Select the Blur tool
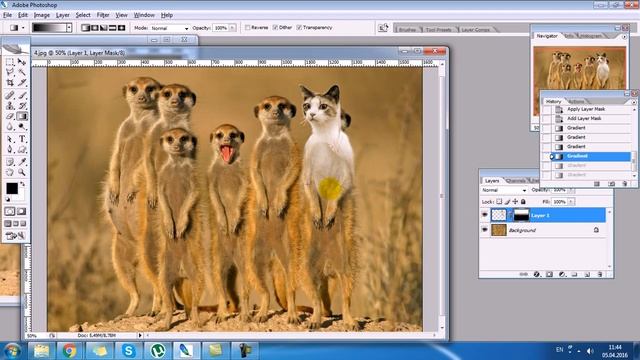Screen dimensions: 640x360 tap(10, 127)
